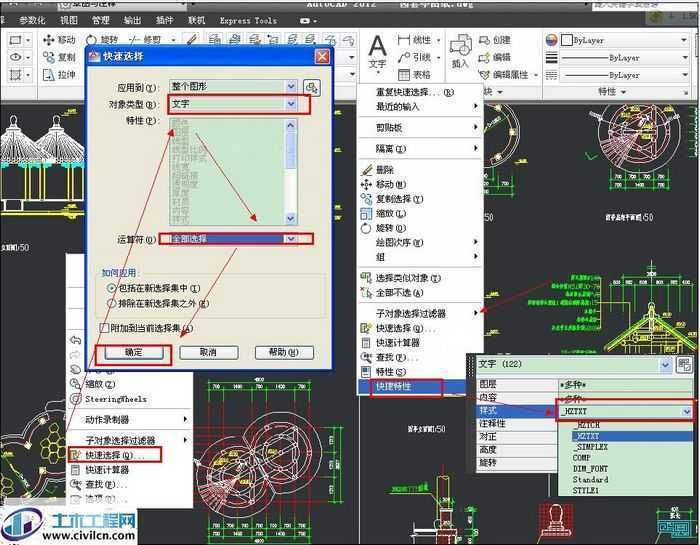Image resolution: width=700 pixels, height=545 pixels.
Task: Open the Express Tools ribbon tab
Action: [248, 21]
